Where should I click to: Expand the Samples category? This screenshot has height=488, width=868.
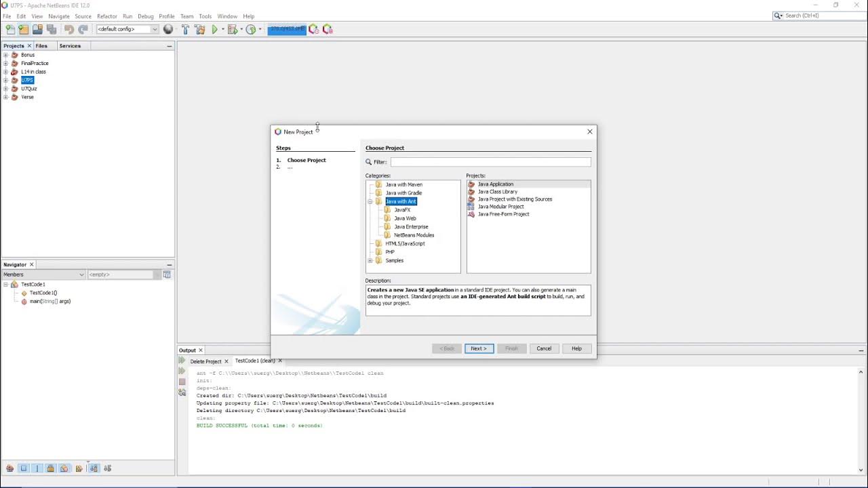tap(370, 260)
